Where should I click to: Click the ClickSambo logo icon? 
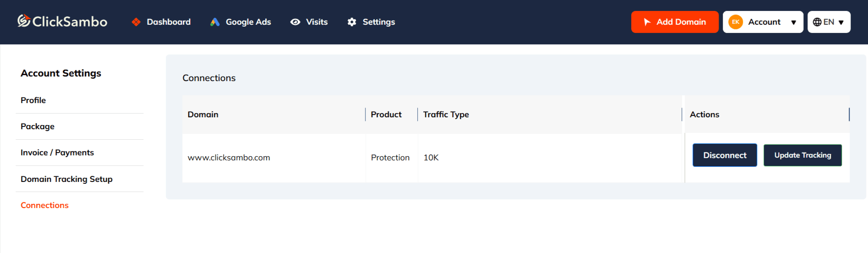[x=24, y=21]
